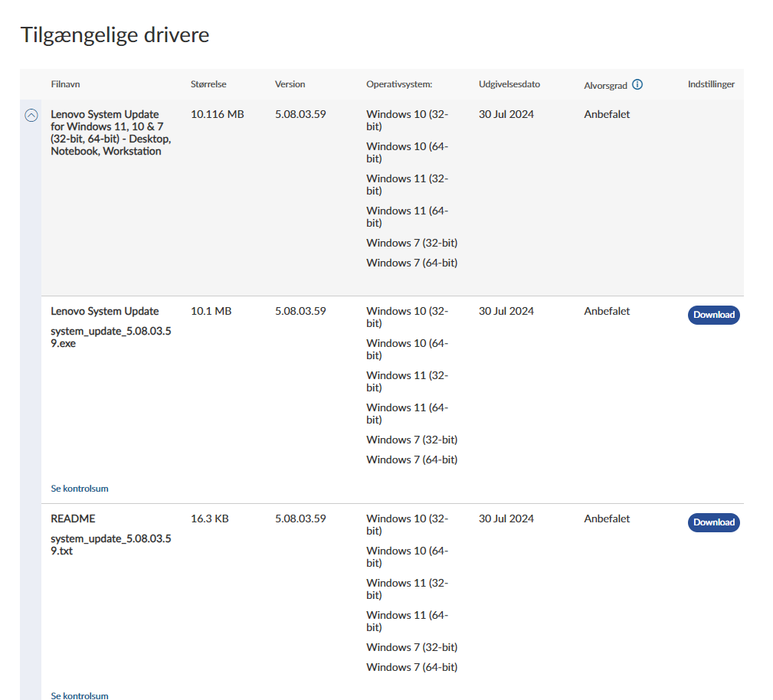Open Se kontrolsum under the exe file

pos(80,489)
